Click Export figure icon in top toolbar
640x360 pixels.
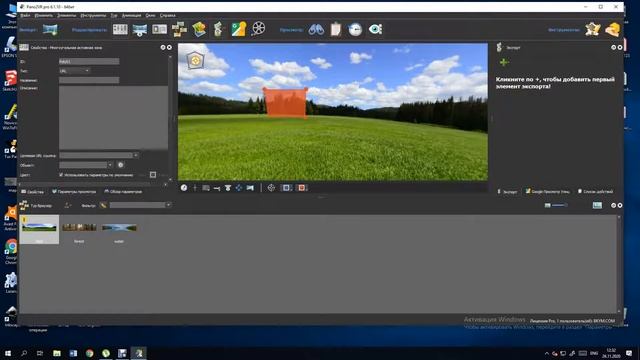218,29
